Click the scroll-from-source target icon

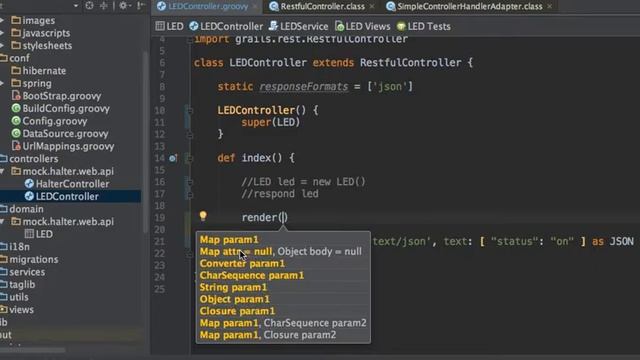coord(89,6)
